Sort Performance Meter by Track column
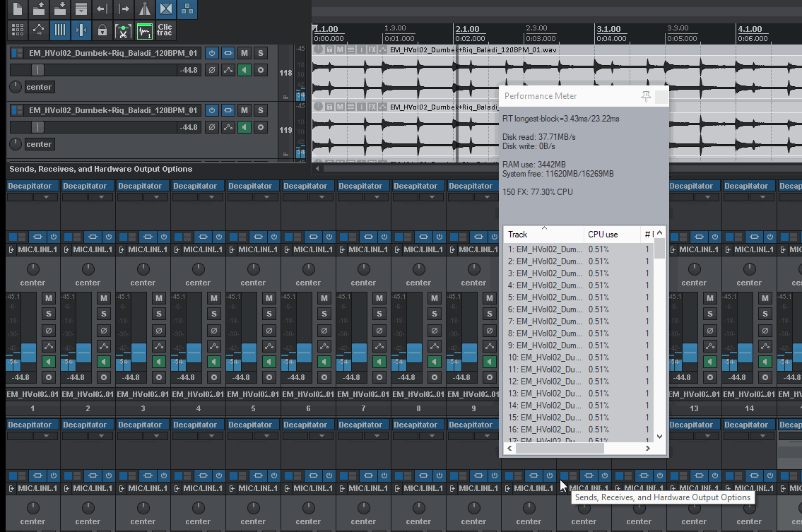 coord(543,235)
